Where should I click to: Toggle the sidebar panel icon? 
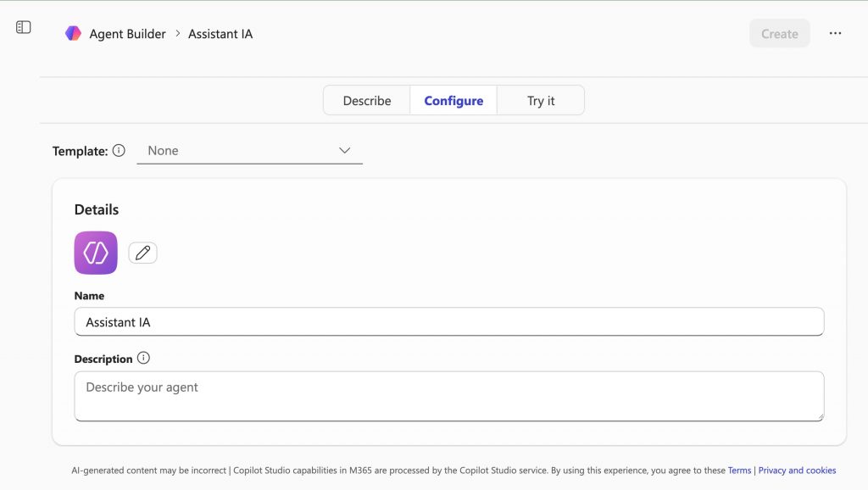click(x=24, y=27)
